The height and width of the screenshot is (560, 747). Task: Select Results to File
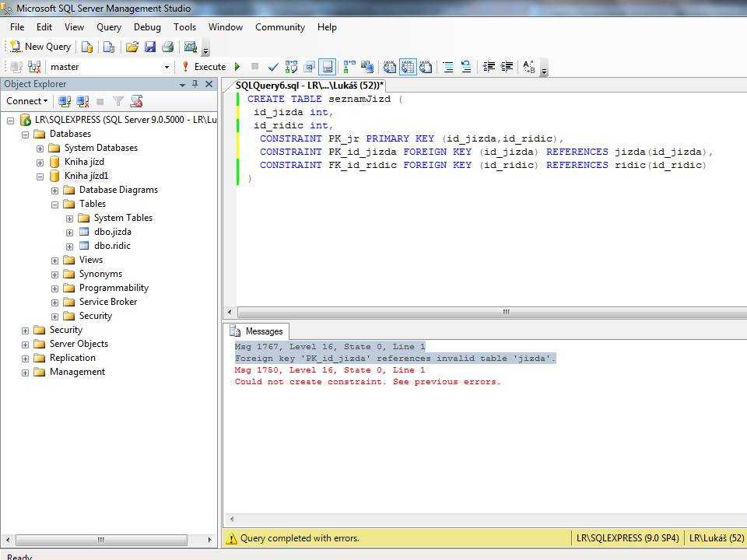pos(426,67)
